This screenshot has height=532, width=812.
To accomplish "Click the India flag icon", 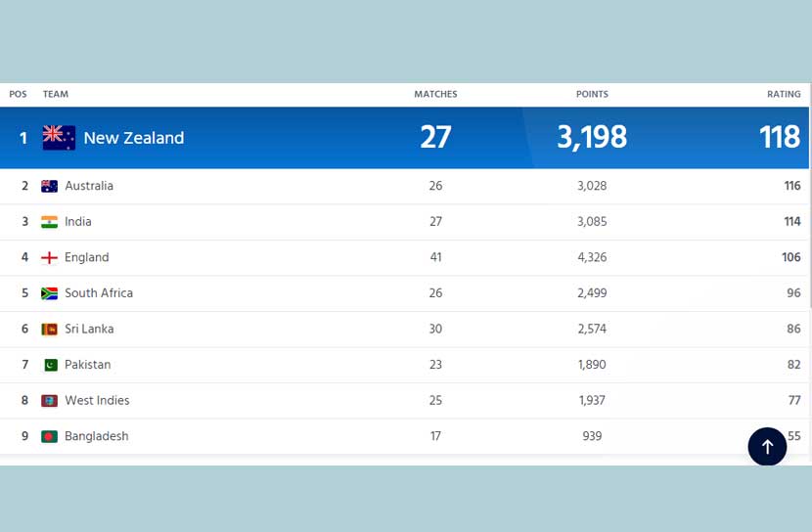I will coord(49,221).
